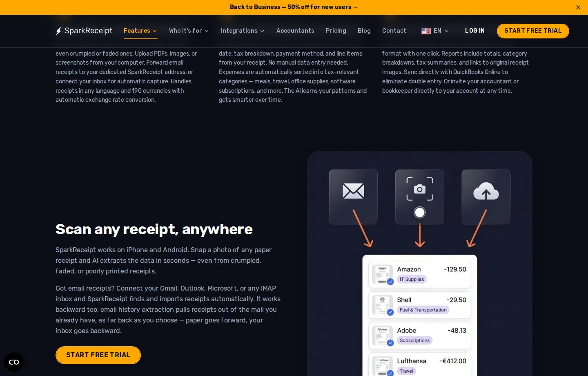The height and width of the screenshot is (376, 588).
Task: Visit the Blog link
Action: click(364, 31)
